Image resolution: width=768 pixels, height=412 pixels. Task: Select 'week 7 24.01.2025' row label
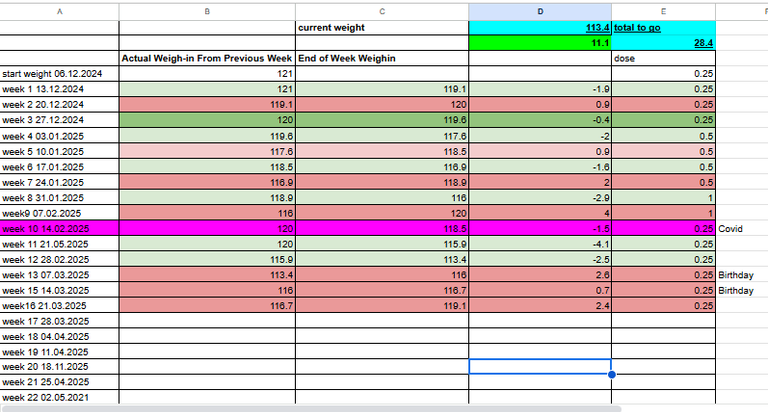pyautogui.click(x=59, y=182)
